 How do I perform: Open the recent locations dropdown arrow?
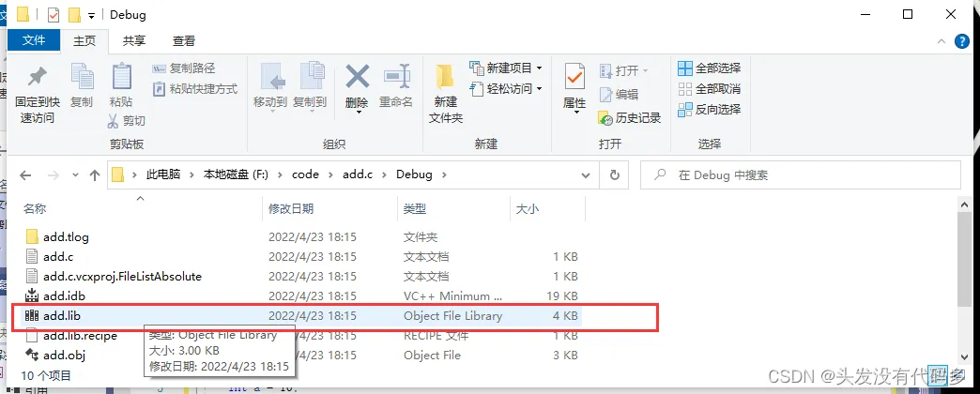click(x=76, y=175)
